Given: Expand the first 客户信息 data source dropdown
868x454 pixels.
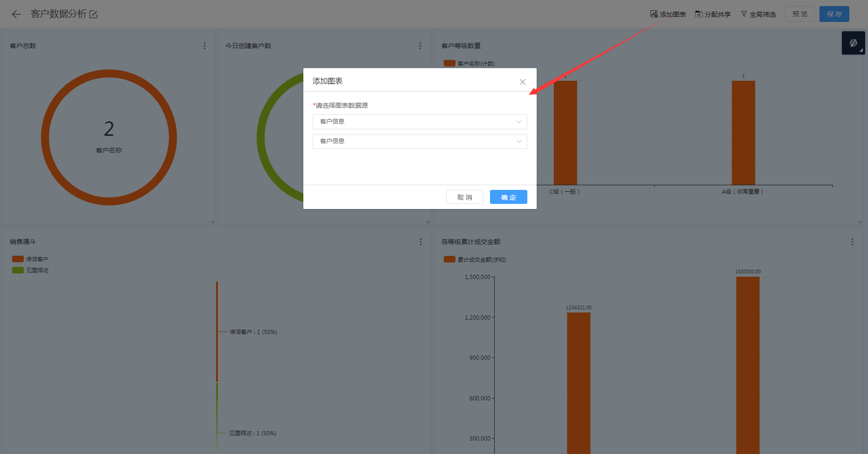Looking at the screenshot, I should 420,122.
